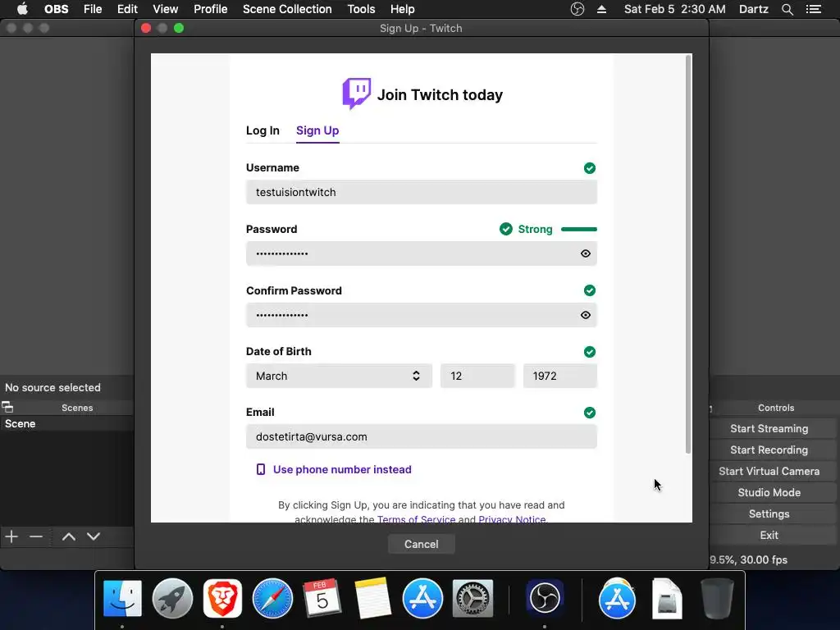
Task: Click the phone icon beside Use phone number
Action: pyautogui.click(x=260, y=469)
